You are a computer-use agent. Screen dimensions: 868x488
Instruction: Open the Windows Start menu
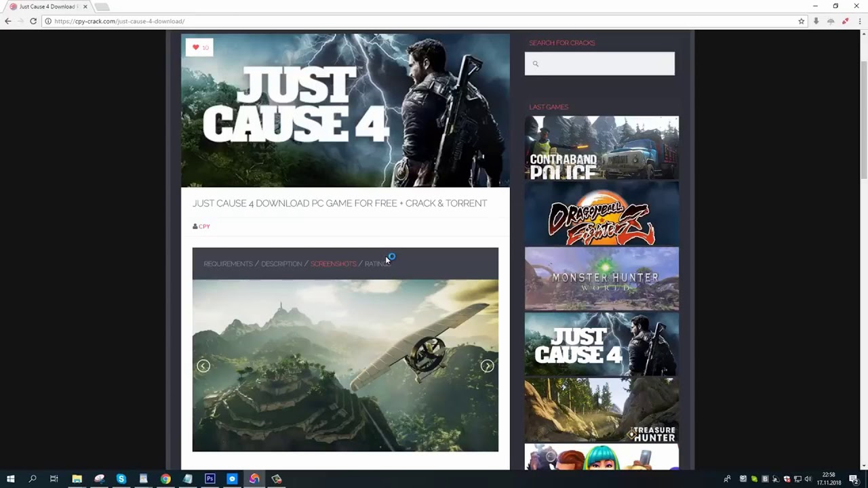coord(10,479)
